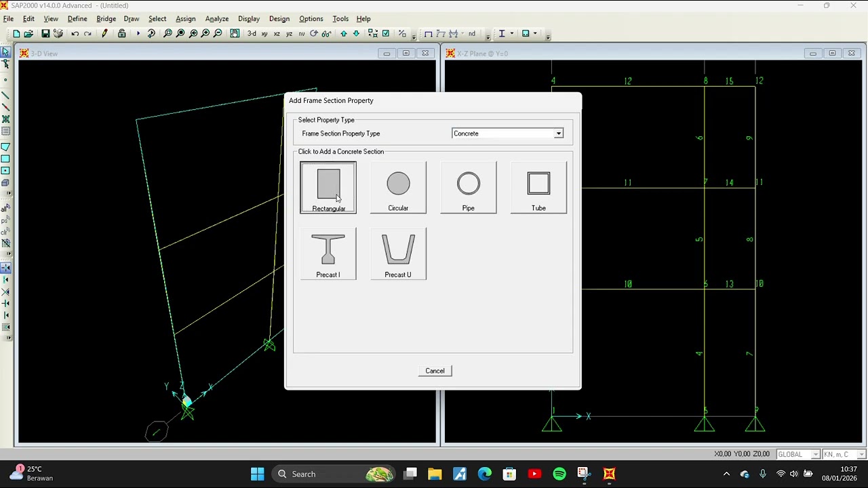Click the Previous Selection 'ps' side icon
The image size is (868, 488).
point(5,220)
